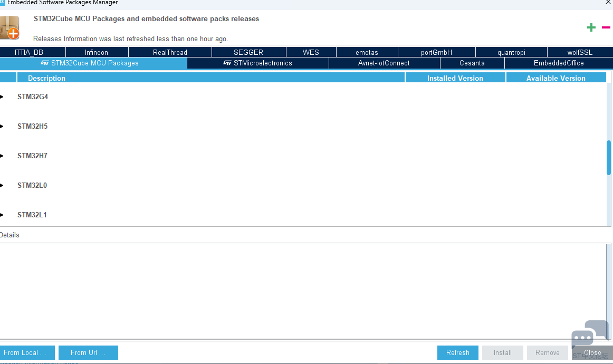Select the RealThread tab

[170, 52]
